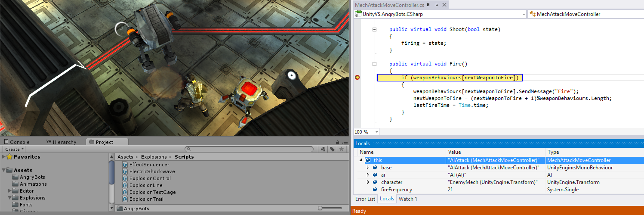Click the Search by Type filter icon
The width and height of the screenshot is (644, 215).
(x=323, y=149)
